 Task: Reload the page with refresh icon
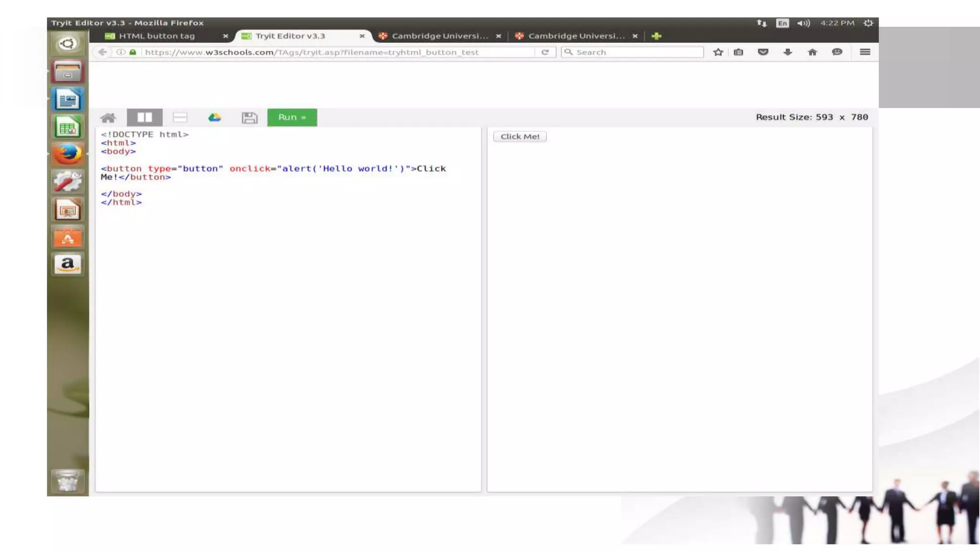(545, 52)
